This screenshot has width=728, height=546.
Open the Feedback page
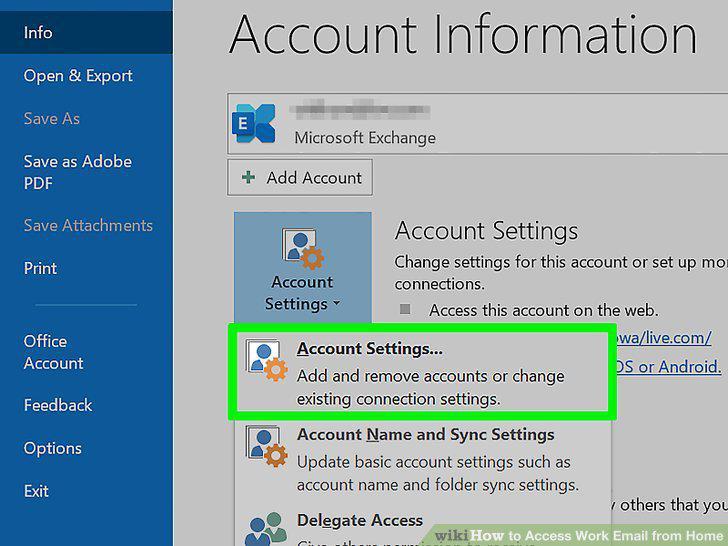pyautogui.click(x=58, y=405)
